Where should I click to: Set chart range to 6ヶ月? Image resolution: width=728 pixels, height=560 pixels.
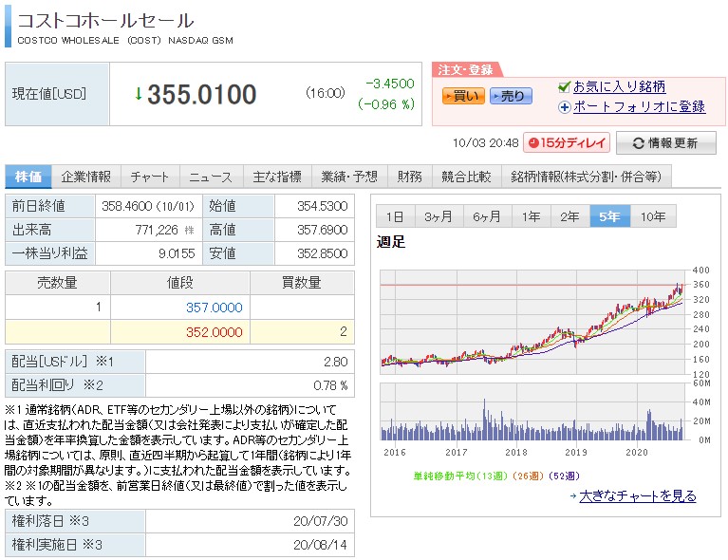(x=487, y=215)
